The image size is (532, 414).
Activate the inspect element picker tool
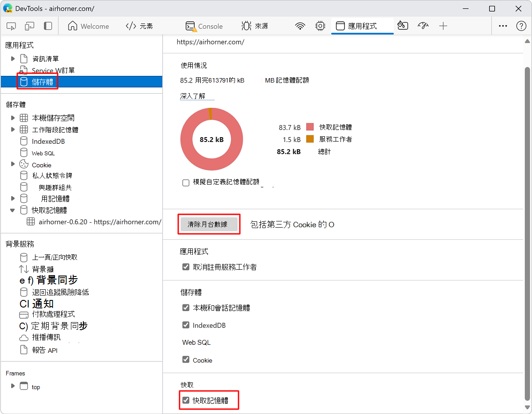(11, 26)
